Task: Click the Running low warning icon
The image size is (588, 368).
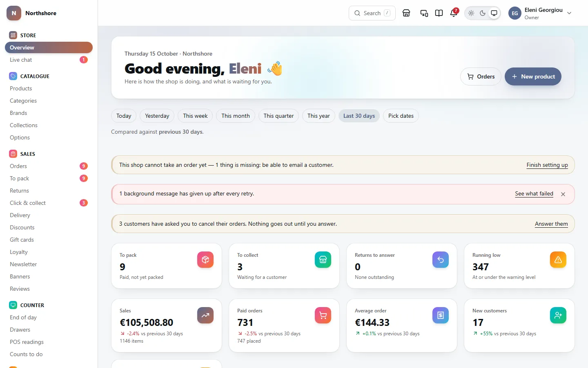Action: tap(558, 260)
